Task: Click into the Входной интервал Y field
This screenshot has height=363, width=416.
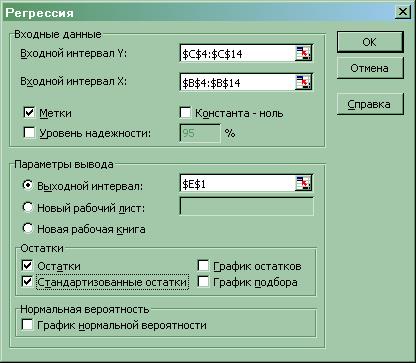Action: tap(237, 54)
